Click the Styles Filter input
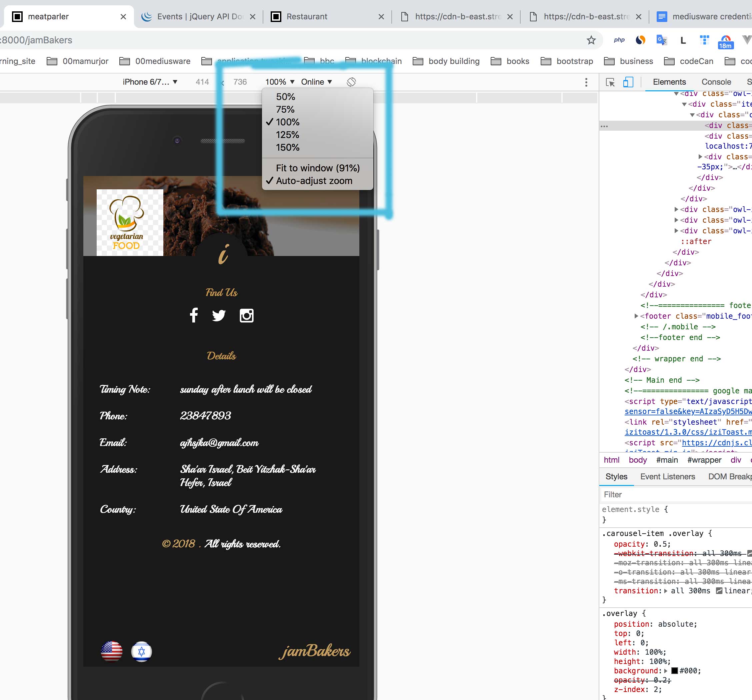Viewport: 752px width, 700px height. 676,495
